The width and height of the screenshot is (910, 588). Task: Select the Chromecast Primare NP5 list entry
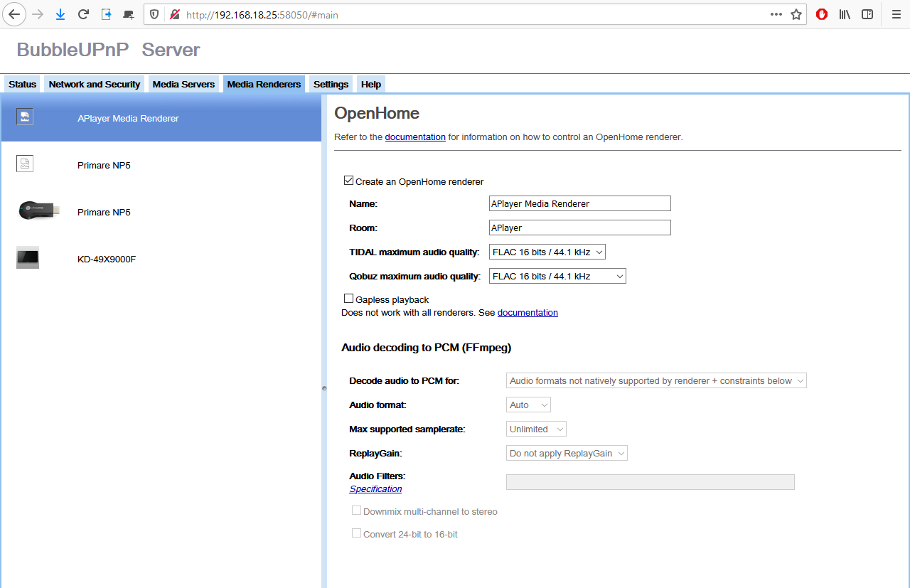click(x=161, y=212)
